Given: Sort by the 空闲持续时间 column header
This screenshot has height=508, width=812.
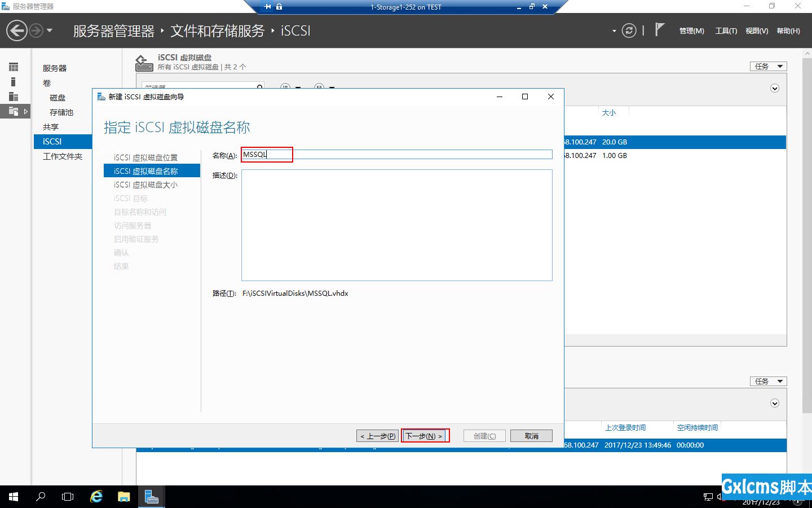Looking at the screenshot, I should tap(698, 428).
